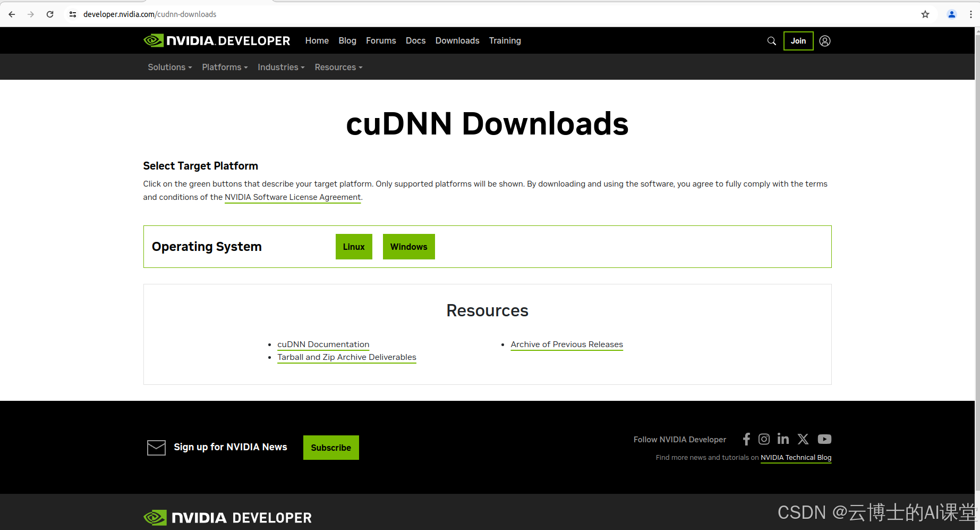Open Downloads in top navigation
The image size is (980, 530).
coord(457,40)
